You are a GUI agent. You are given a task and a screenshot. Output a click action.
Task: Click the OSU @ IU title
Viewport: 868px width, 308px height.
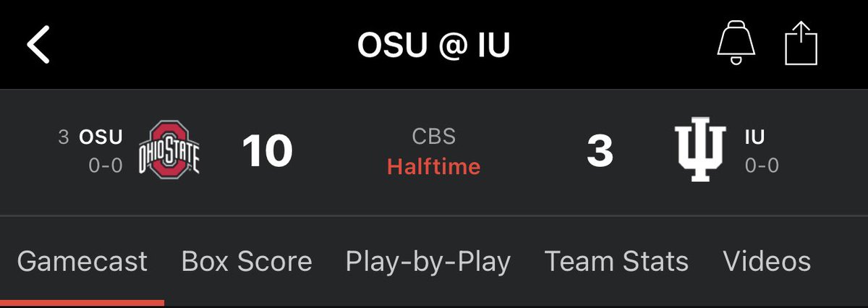tap(434, 46)
